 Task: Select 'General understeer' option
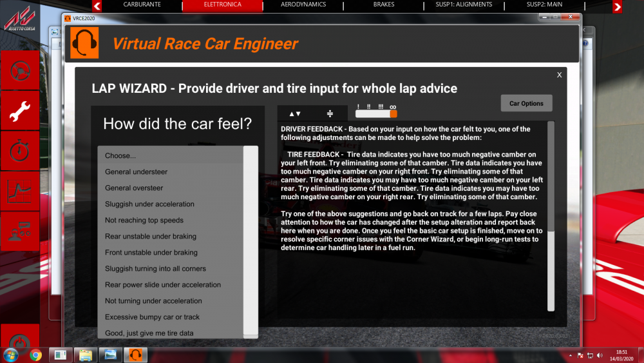pyautogui.click(x=171, y=172)
